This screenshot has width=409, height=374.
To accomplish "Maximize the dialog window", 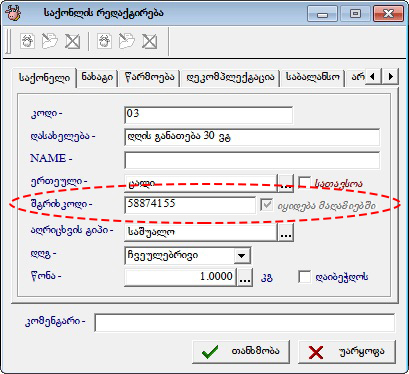I will (x=355, y=14).
